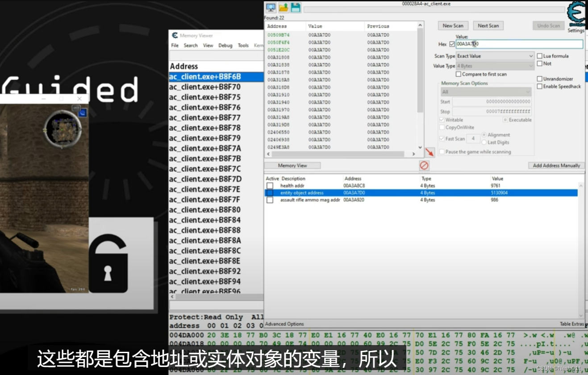The height and width of the screenshot is (375, 588).
Task: Click the New Scan button
Action: coord(453,25)
